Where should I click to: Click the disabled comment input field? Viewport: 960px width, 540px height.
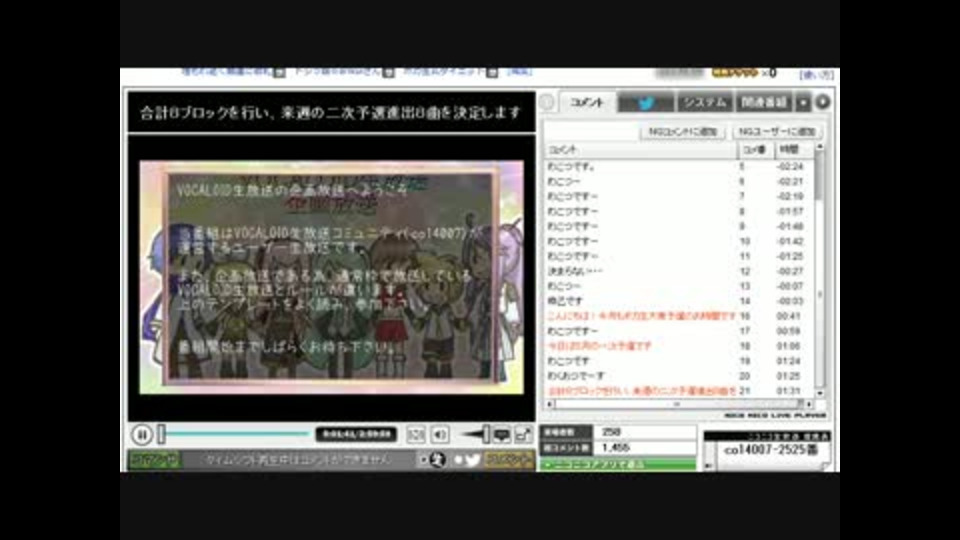pos(298,459)
